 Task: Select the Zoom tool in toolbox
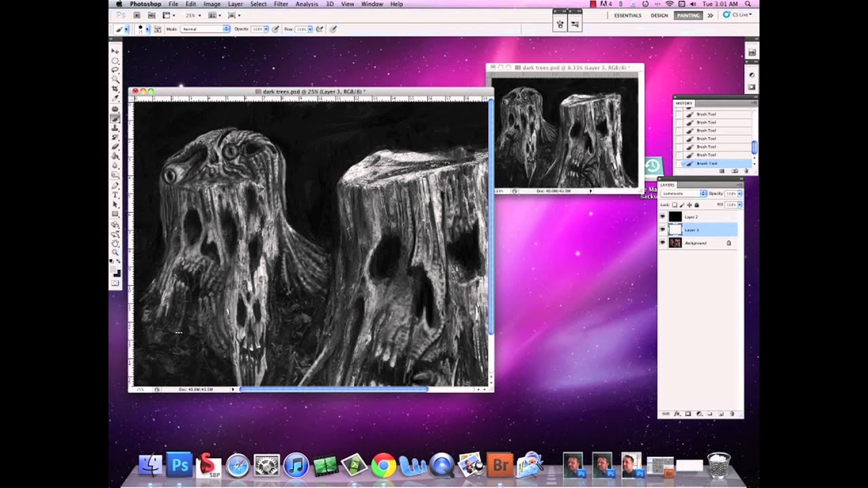click(115, 252)
